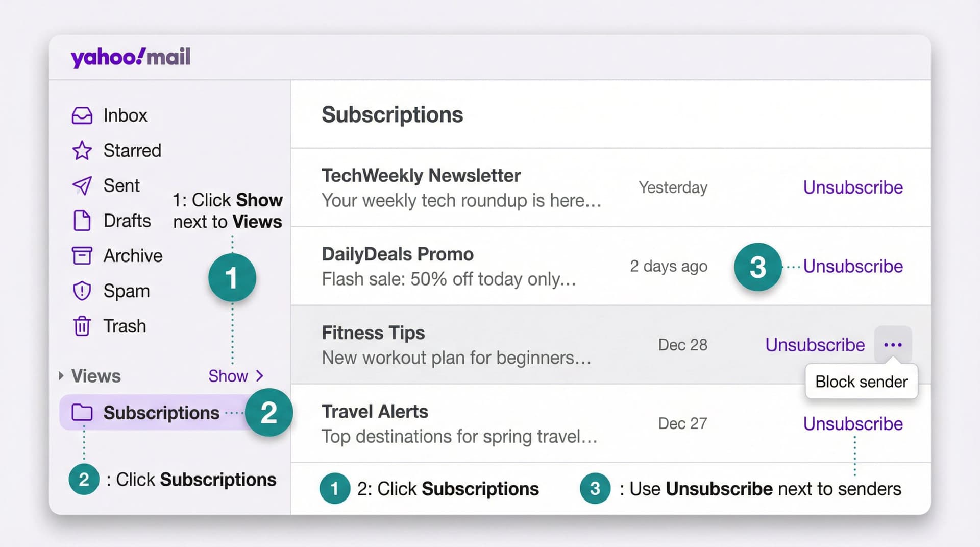Click Show next to Views
The width and height of the screenshot is (980, 547).
coord(229,376)
